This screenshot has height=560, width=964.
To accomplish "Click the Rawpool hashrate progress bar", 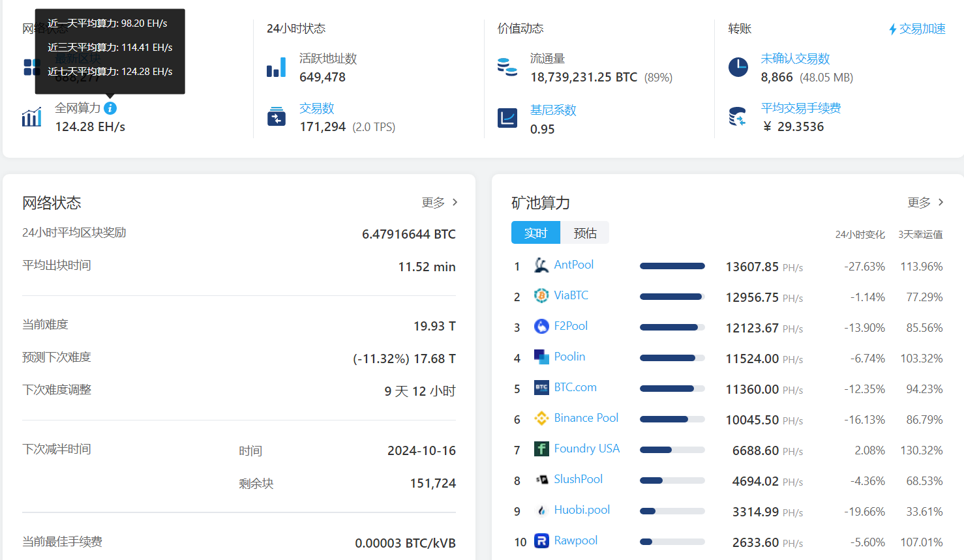I will click(672, 542).
